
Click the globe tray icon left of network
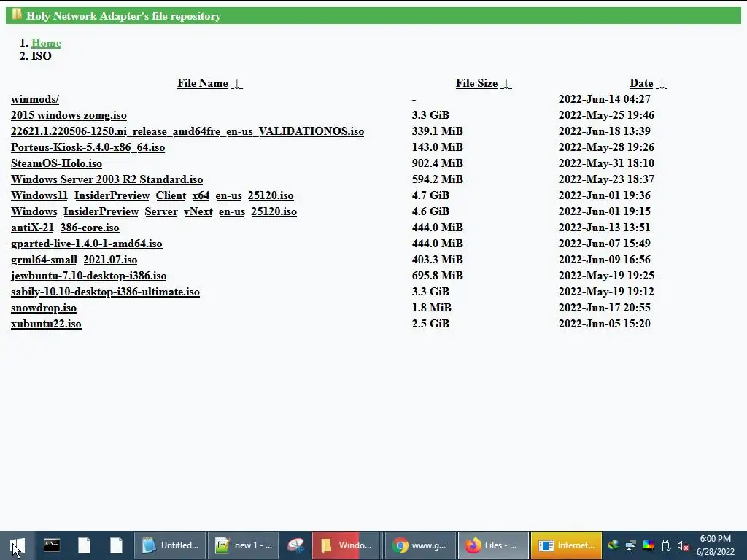coord(613,545)
